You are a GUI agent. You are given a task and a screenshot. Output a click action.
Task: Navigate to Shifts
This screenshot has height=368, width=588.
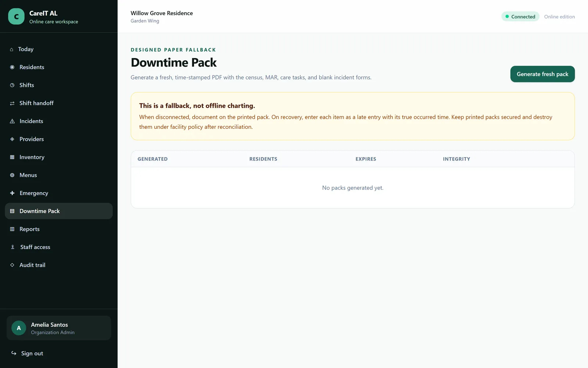[59, 85]
